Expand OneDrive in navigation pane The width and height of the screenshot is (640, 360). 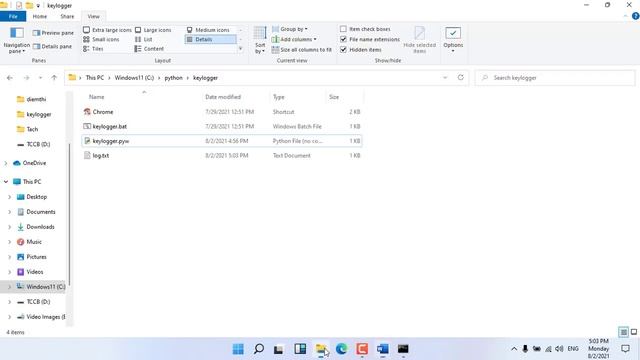[x=6, y=163]
